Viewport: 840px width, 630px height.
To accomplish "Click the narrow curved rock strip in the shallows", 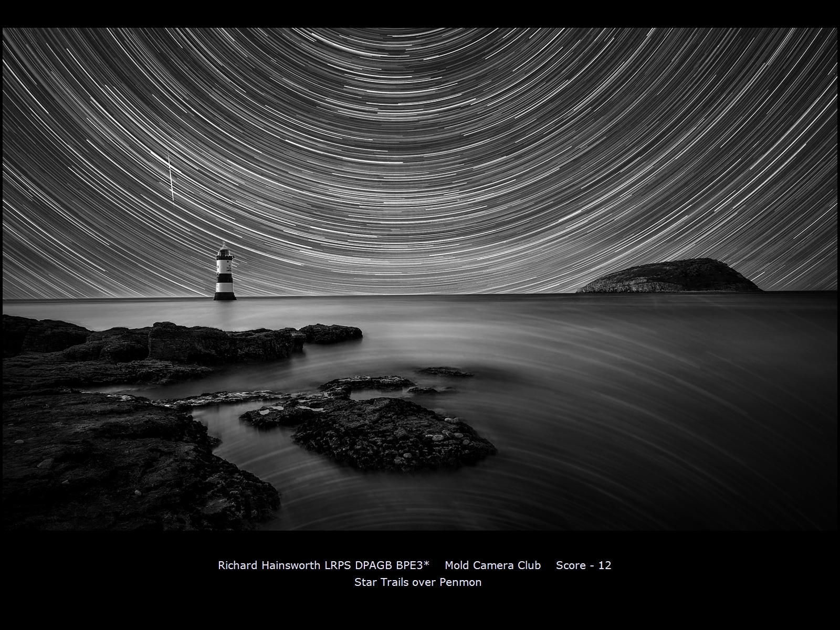I will click(x=231, y=399).
